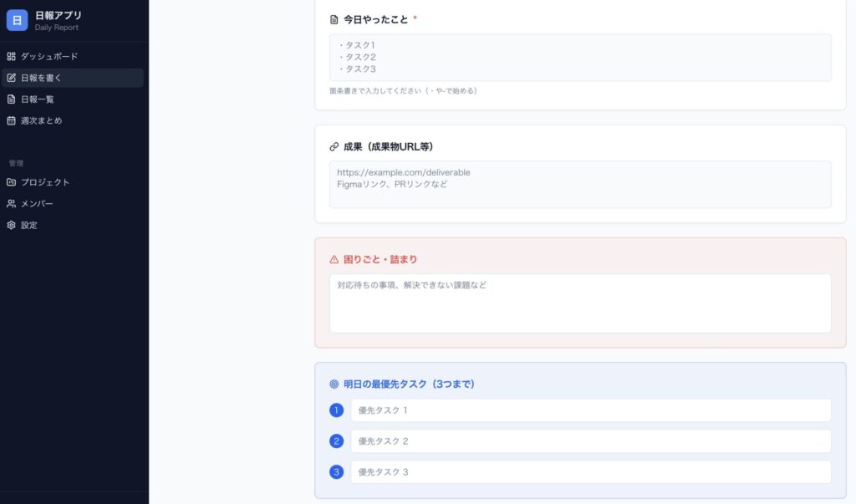Click the 日報一覧 document icon
The image size is (856, 504).
coord(11,99)
